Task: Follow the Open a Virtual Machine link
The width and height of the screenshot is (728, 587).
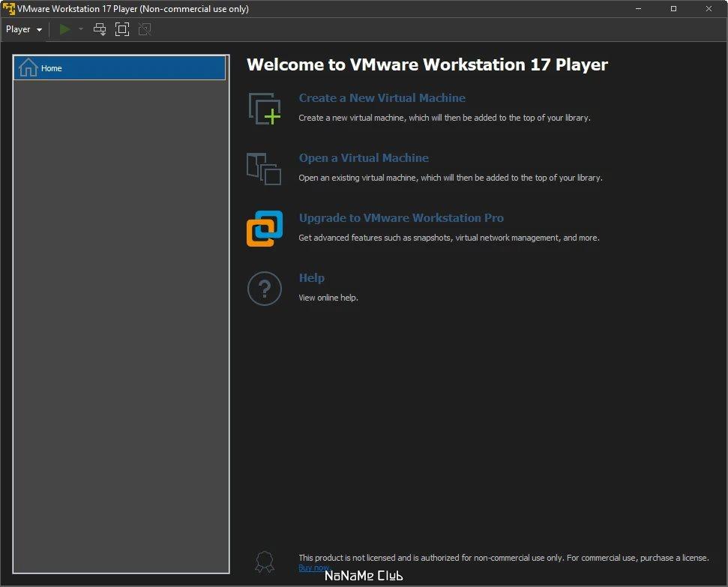Action: [x=364, y=158]
